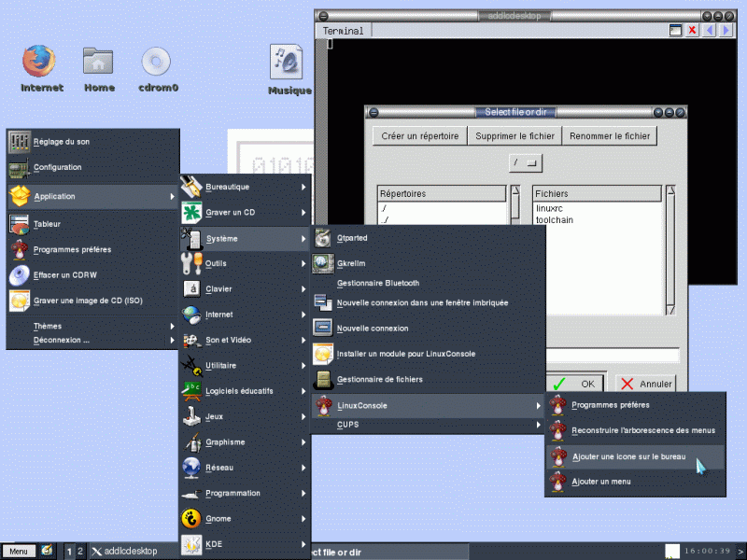Open Graver une image de CD (ISO)
Screen dimensions: 747x560
[x=91, y=300]
